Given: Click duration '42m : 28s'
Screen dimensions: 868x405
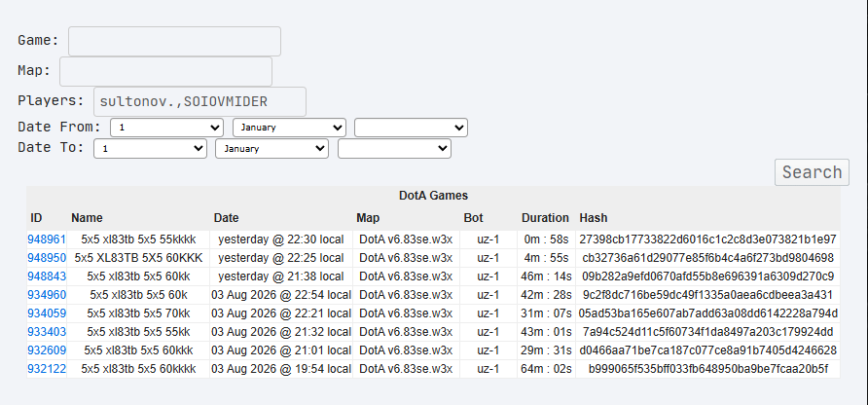Looking at the screenshot, I should pyautogui.click(x=546, y=295).
